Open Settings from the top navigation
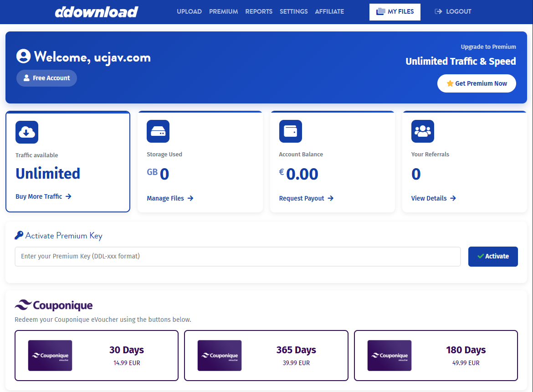The image size is (533, 392). [293, 11]
